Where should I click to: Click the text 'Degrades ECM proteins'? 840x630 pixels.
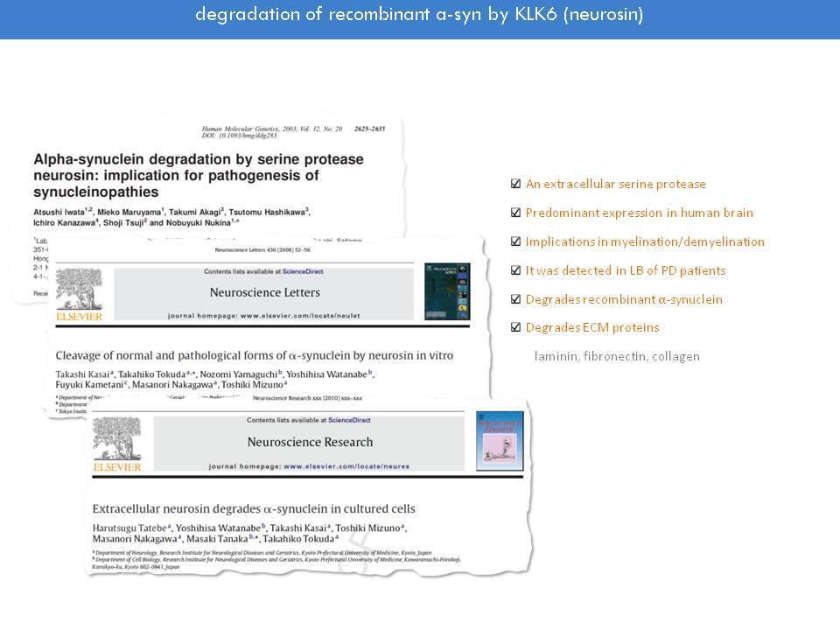(x=592, y=327)
